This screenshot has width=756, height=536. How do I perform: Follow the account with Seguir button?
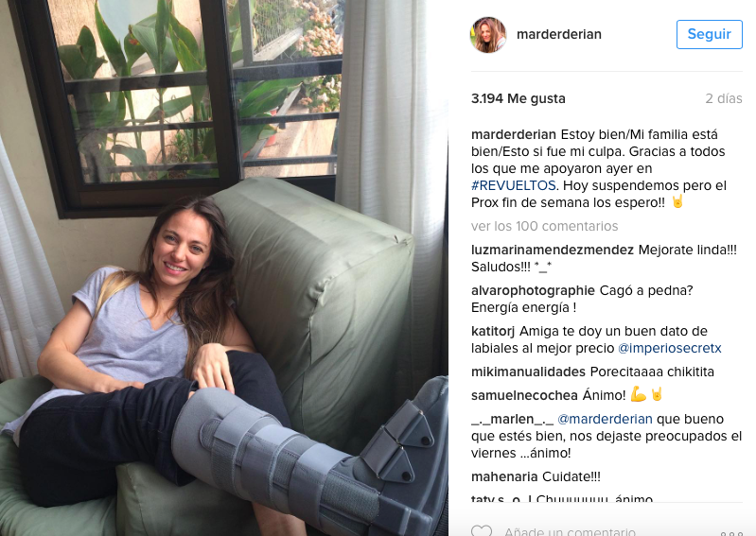coord(710,34)
